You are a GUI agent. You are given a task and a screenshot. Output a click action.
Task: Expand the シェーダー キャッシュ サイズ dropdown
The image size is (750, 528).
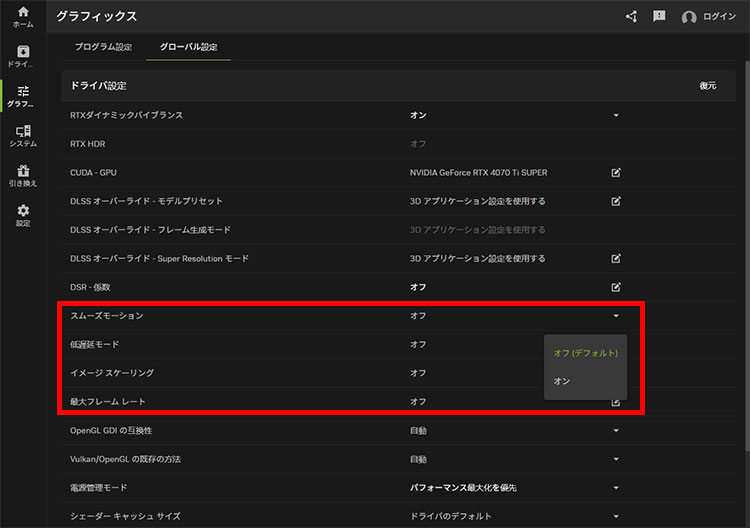(616, 516)
